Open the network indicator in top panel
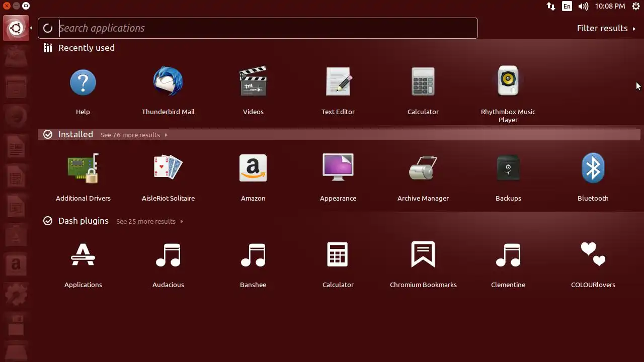The height and width of the screenshot is (362, 644). point(551,7)
